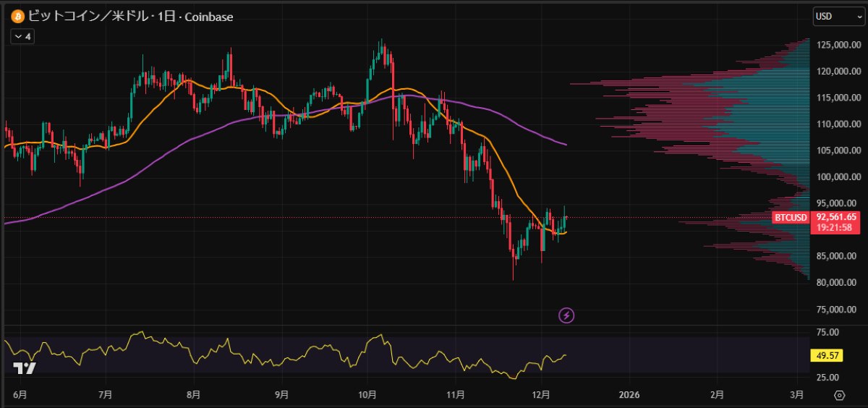
Task: Click the RSI scale 75.00 label
Action: point(827,332)
